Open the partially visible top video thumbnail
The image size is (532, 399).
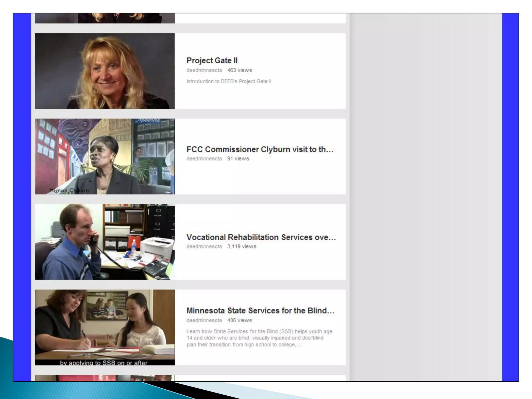(105, 18)
